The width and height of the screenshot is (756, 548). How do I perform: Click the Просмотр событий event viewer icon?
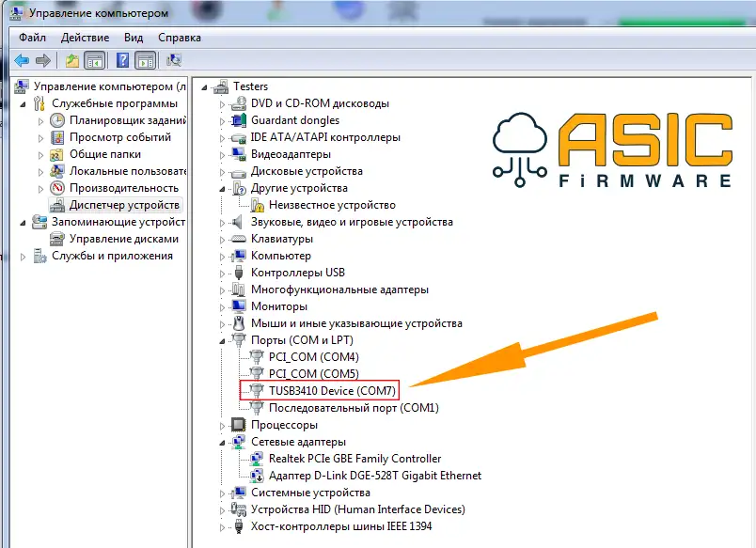pyautogui.click(x=57, y=137)
